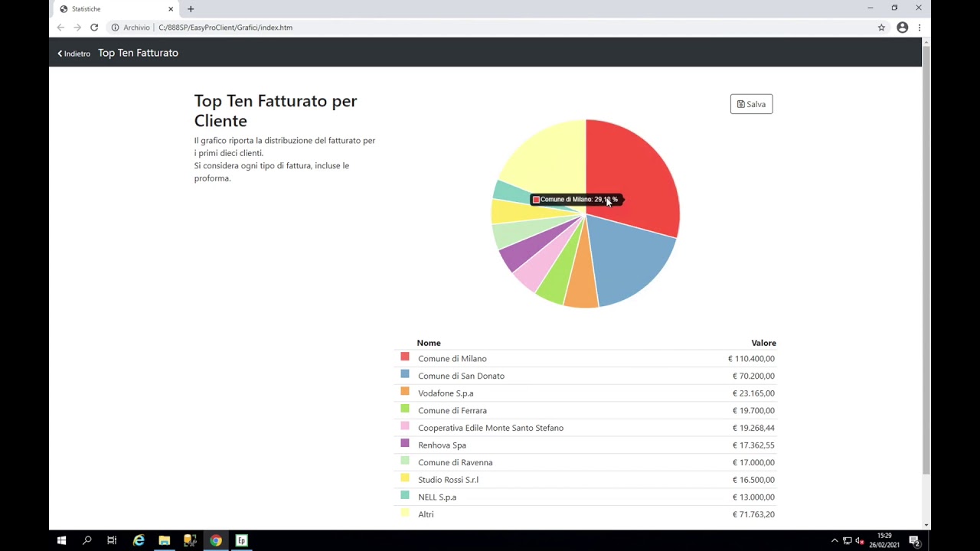
Task: Click the purple swatch for Renhova Spa
Action: 405,443
